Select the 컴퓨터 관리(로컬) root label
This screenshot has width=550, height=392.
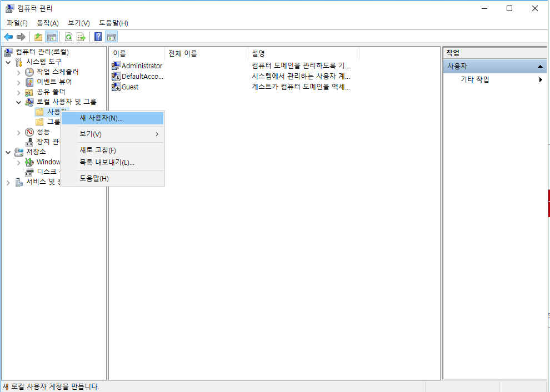(x=42, y=52)
